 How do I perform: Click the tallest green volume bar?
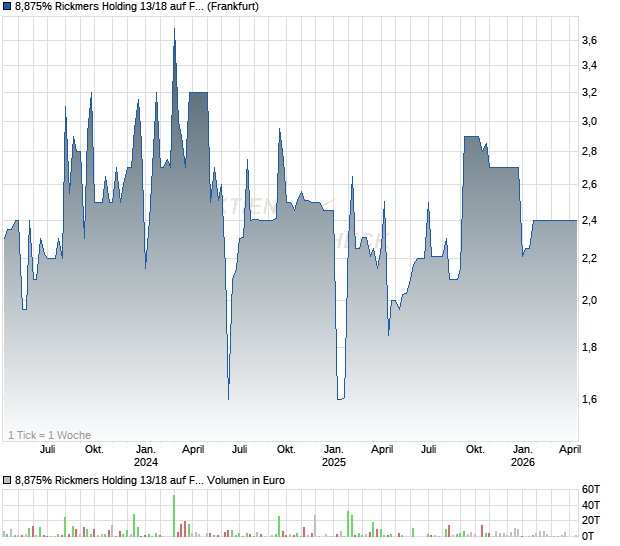174,516
